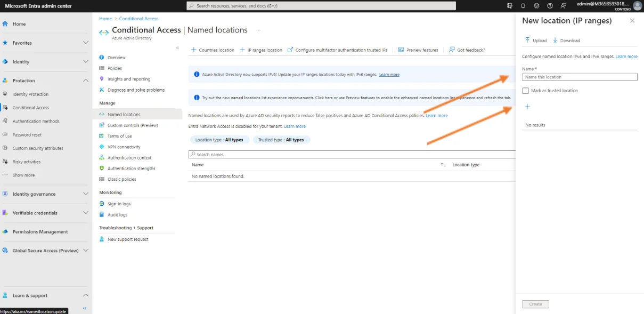Click the plus icon to add IP range

pos(527,107)
